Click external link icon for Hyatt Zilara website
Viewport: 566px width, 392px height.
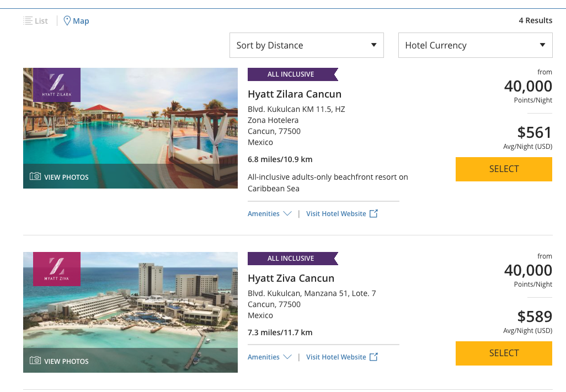pyautogui.click(x=373, y=213)
